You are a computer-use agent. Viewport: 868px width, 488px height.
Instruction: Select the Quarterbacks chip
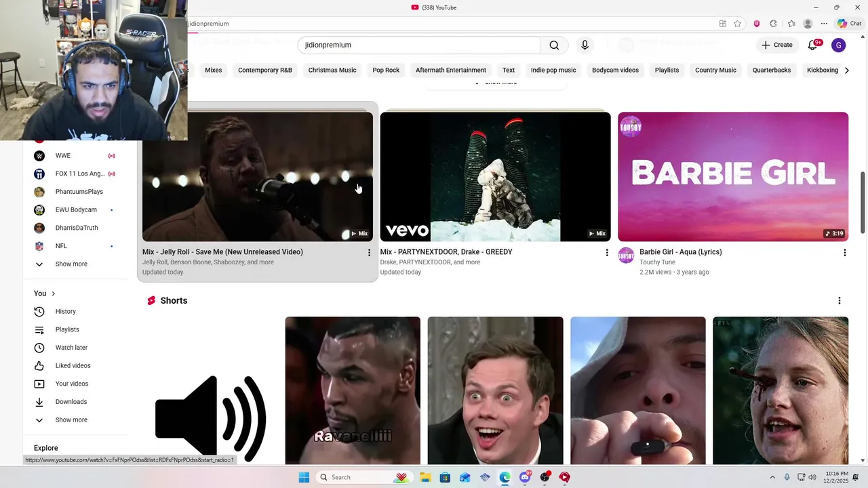tap(772, 70)
